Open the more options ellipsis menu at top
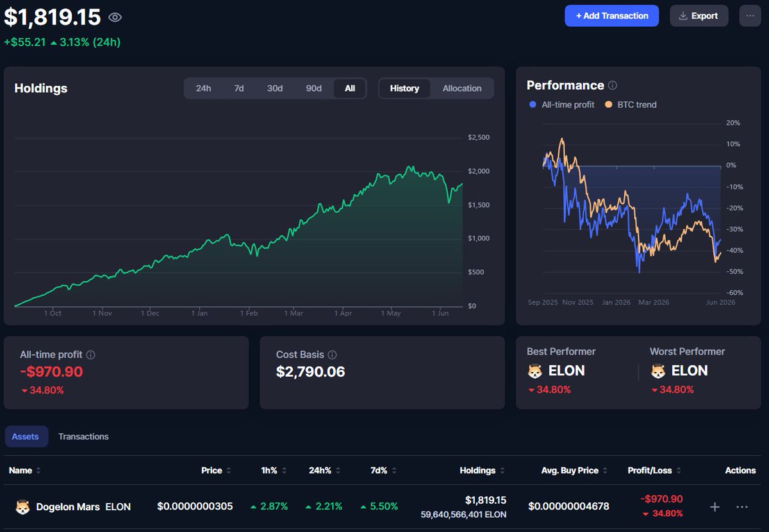The image size is (769, 532). tap(750, 16)
